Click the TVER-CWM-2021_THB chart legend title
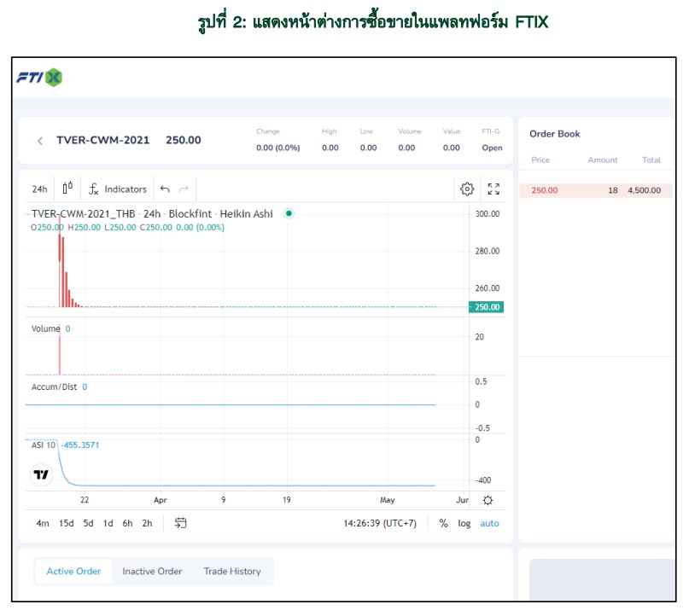Image resolution: width=689 pixels, height=616 pixels. [x=83, y=214]
